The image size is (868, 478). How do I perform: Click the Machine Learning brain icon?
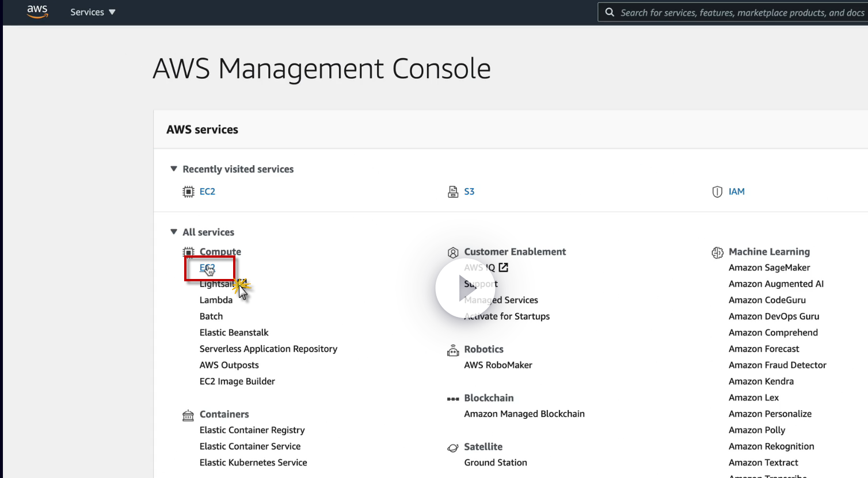tap(717, 253)
